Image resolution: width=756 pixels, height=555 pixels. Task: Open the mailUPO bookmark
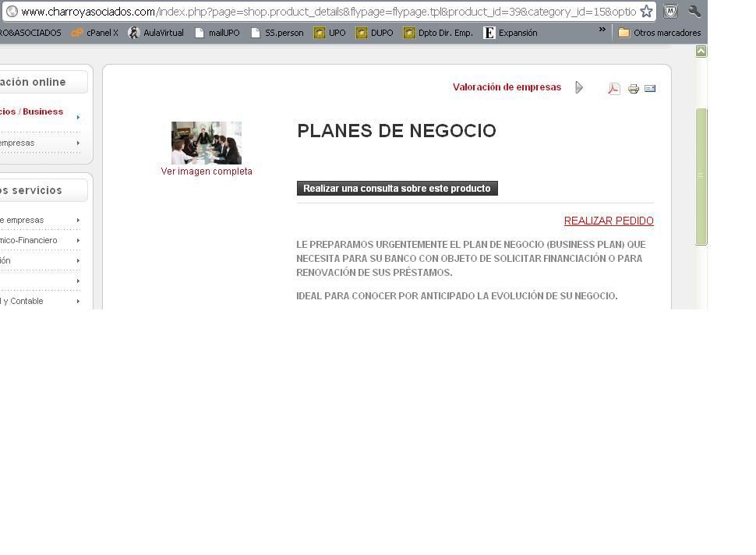(217, 33)
